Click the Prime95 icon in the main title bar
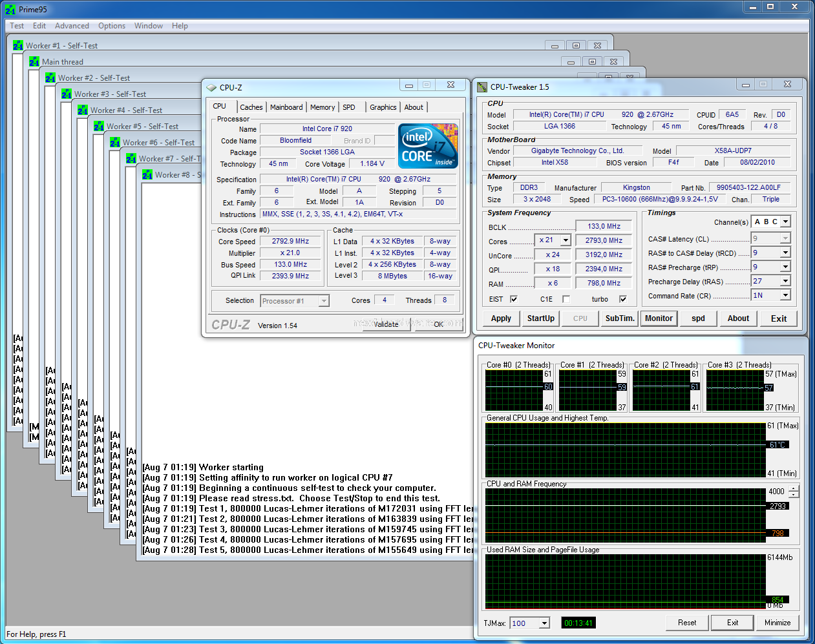 (10, 10)
